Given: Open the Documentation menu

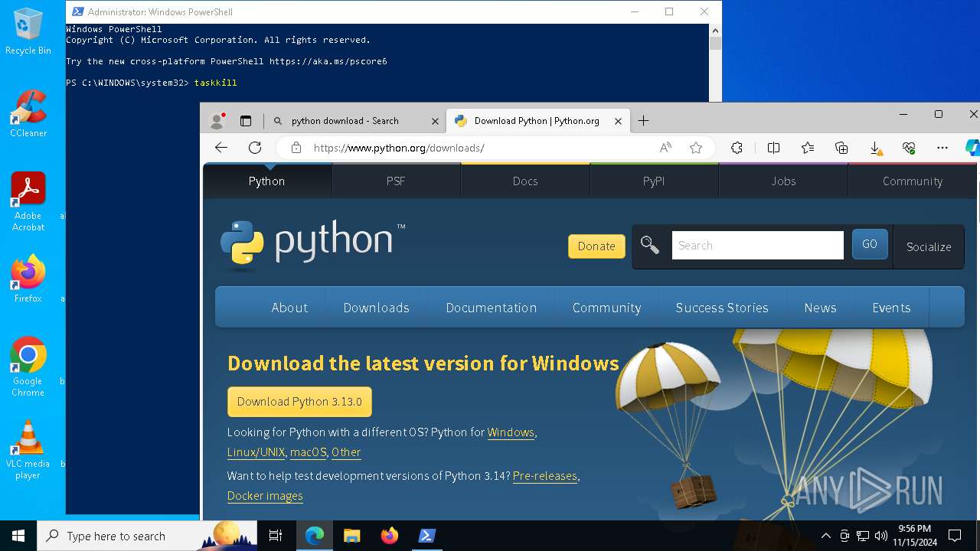Looking at the screenshot, I should pos(491,308).
